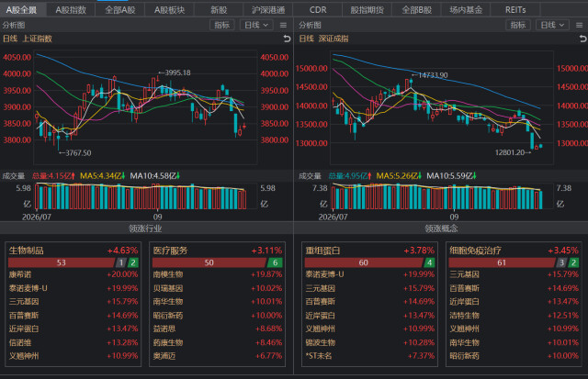The height and width of the screenshot is (379, 588).
Task: Click 指标 button on 深证成指 chart
Action: click(518, 25)
